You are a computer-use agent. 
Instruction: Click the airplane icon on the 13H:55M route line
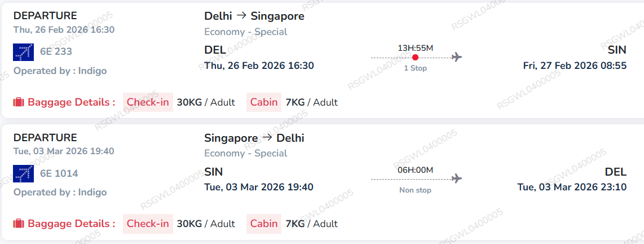[457, 57]
